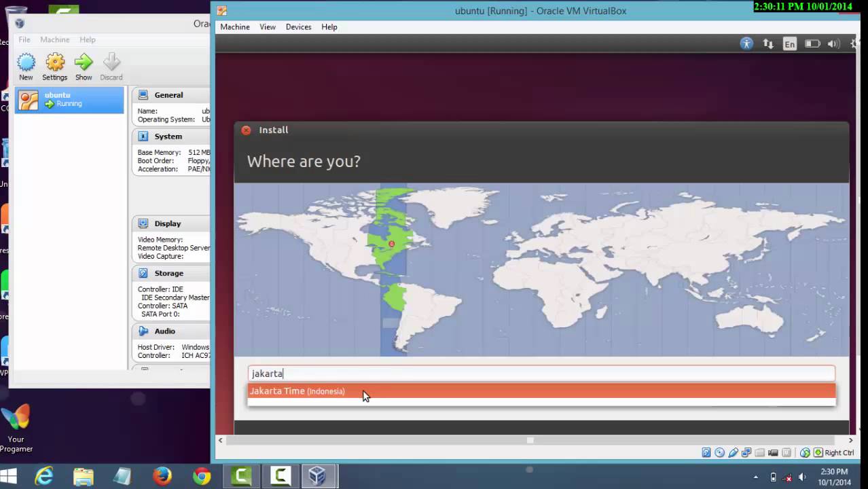868x489 pixels.
Task: Open the View menu of the ubuntu VM window
Action: pos(268,27)
